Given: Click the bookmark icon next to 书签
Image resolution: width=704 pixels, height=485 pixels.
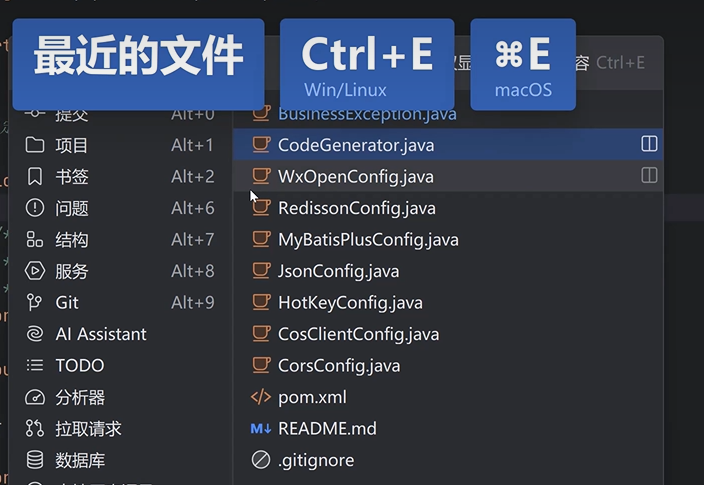Looking at the screenshot, I should [35, 176].
